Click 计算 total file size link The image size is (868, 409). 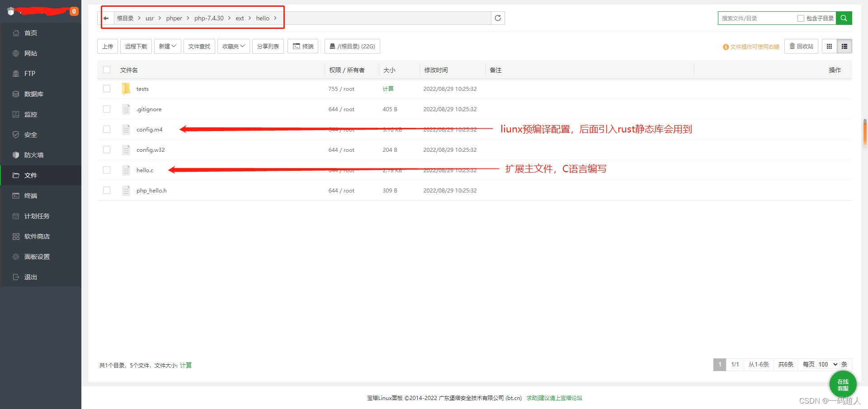tap(186, 365)
